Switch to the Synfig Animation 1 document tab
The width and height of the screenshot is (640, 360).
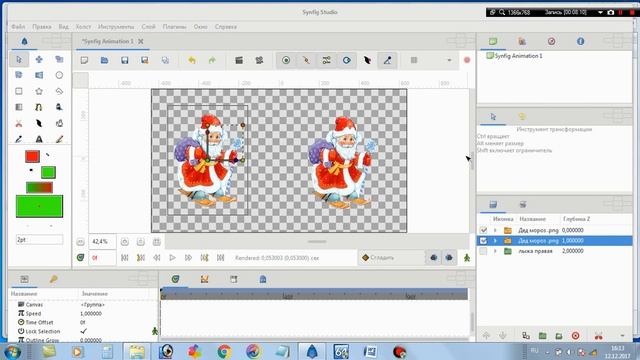[x=108, y=41]
